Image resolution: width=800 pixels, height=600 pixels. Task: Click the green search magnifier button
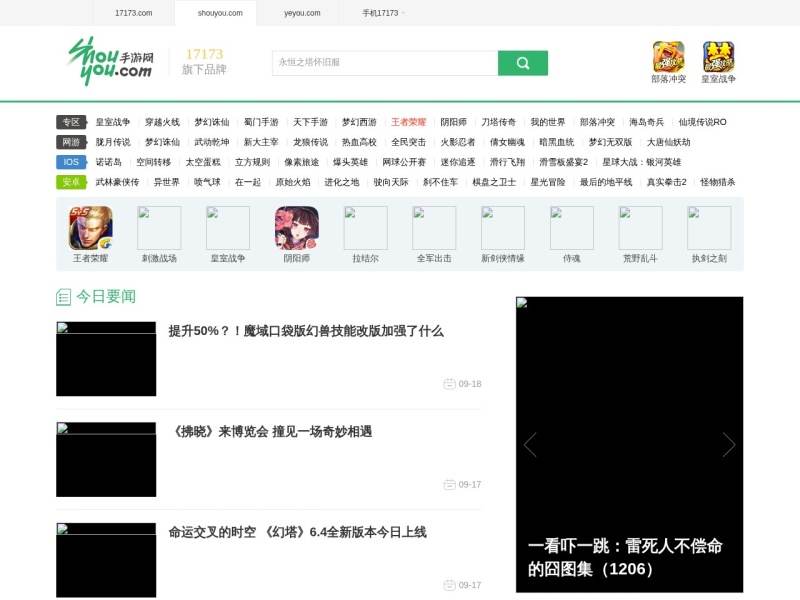(522, 63)
